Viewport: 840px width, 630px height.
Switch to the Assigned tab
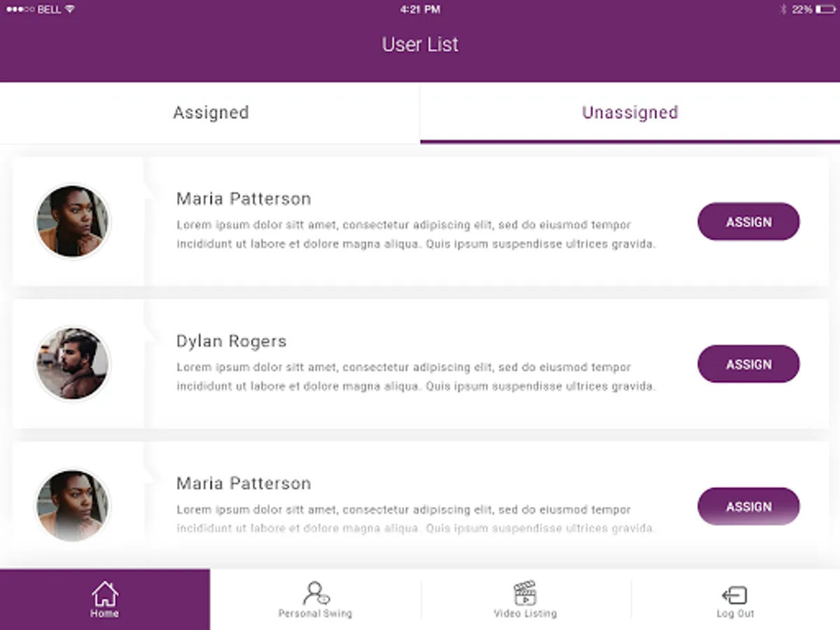pos(211,113)
